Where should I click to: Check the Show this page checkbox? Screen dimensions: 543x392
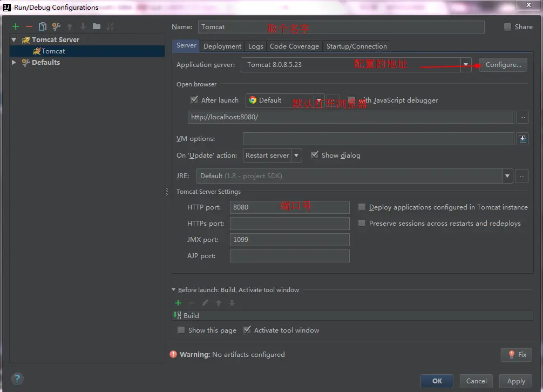181,330
